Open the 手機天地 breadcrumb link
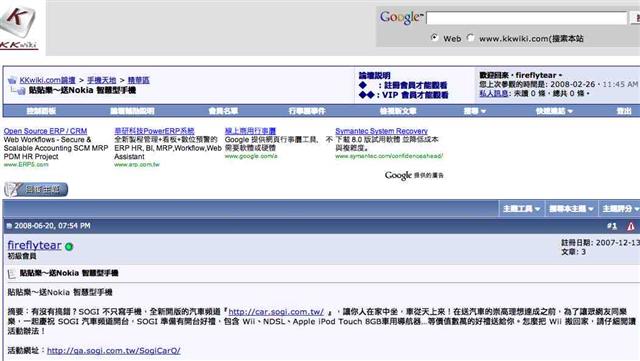Image resolution: width=640 pixels, height=361 pixels. [x=102, y=80]
